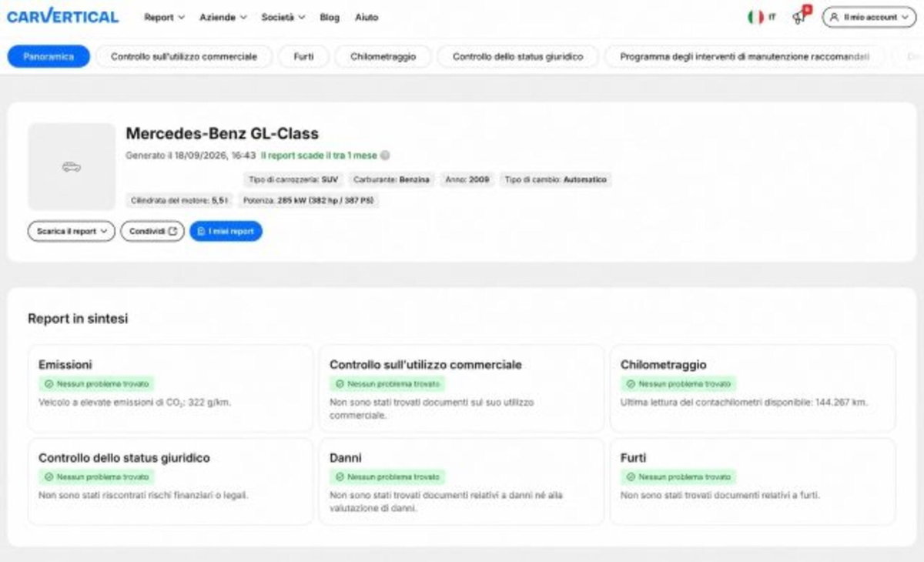Click the report expiry info icon
Screen dimensions: 924x562
coord(385,156)
